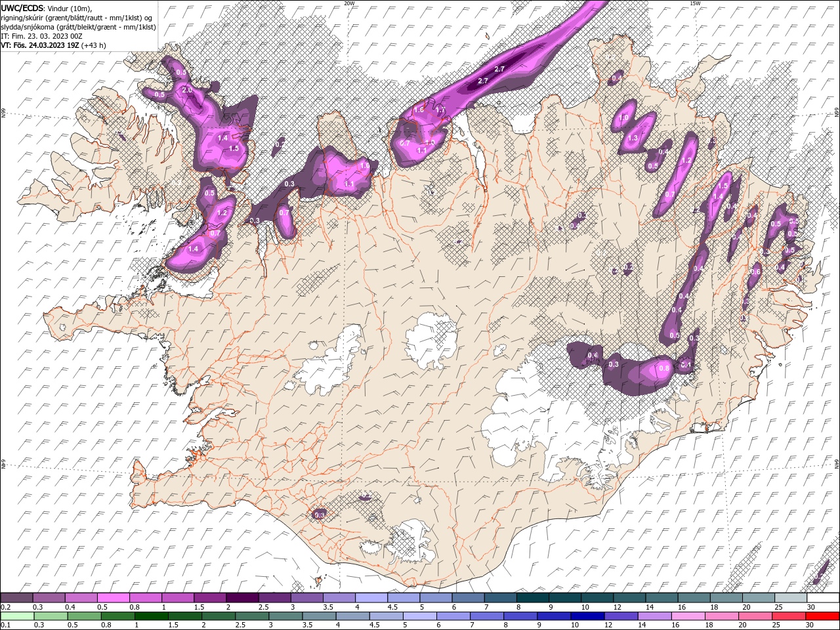Viewport: 840px width, 630px height.
Task: Click the 'VT: Fös. 24.03.2023 19Z (+43 h)' line
Action: [54, 45]
